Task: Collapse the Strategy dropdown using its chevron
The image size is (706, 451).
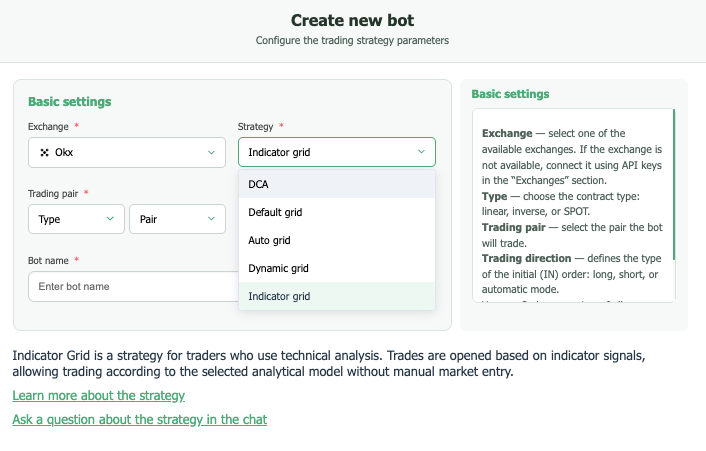Action: pyautogui.click(x=421, y=152)
